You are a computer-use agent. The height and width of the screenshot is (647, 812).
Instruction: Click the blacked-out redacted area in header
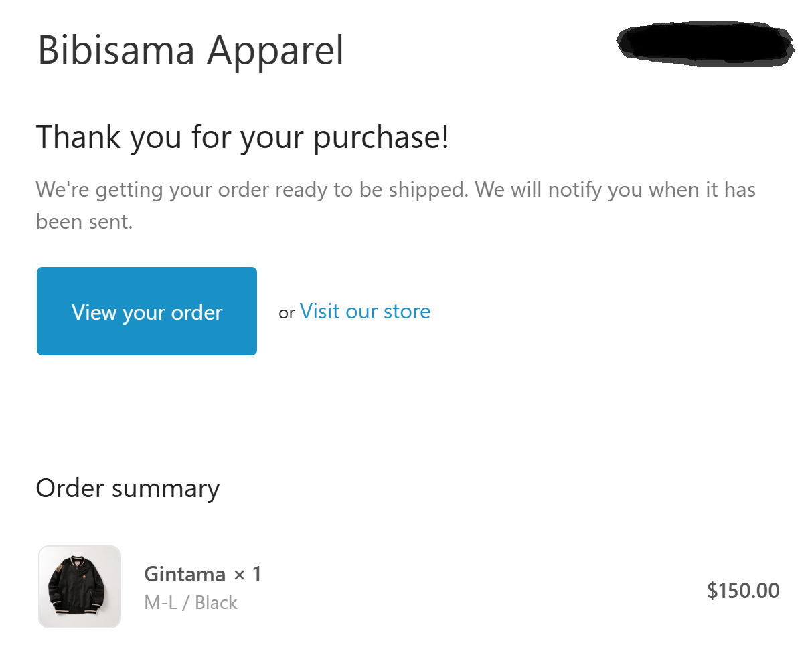tap(705, 45)
